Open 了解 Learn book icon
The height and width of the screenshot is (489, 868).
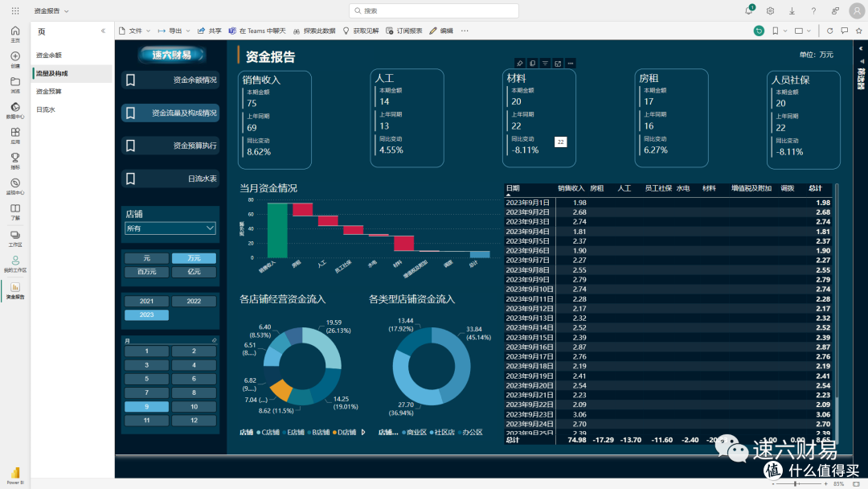click(x=15, y=212)
